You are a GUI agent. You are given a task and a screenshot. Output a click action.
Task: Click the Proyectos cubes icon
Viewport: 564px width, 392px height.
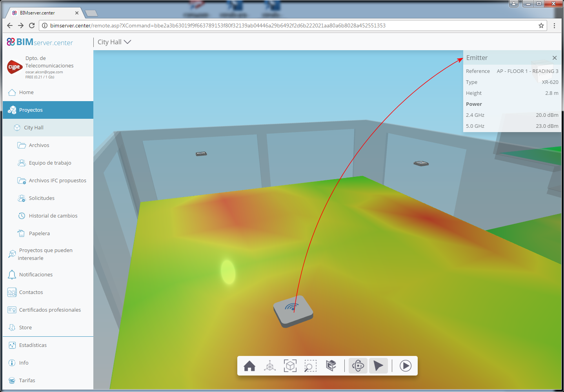12,110
